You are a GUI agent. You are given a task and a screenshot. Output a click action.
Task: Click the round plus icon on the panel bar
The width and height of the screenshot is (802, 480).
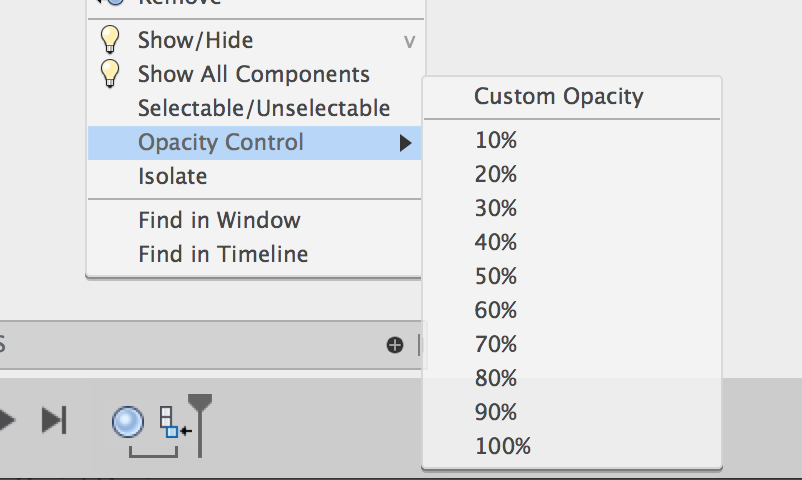(x=395, y=345)
